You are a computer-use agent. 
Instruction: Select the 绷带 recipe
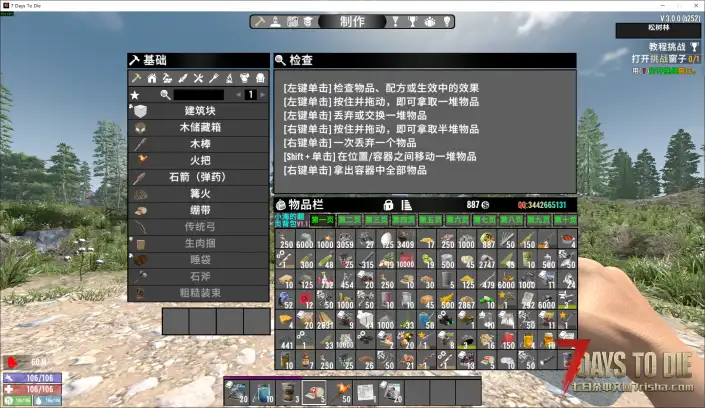(x=199, y=210)
